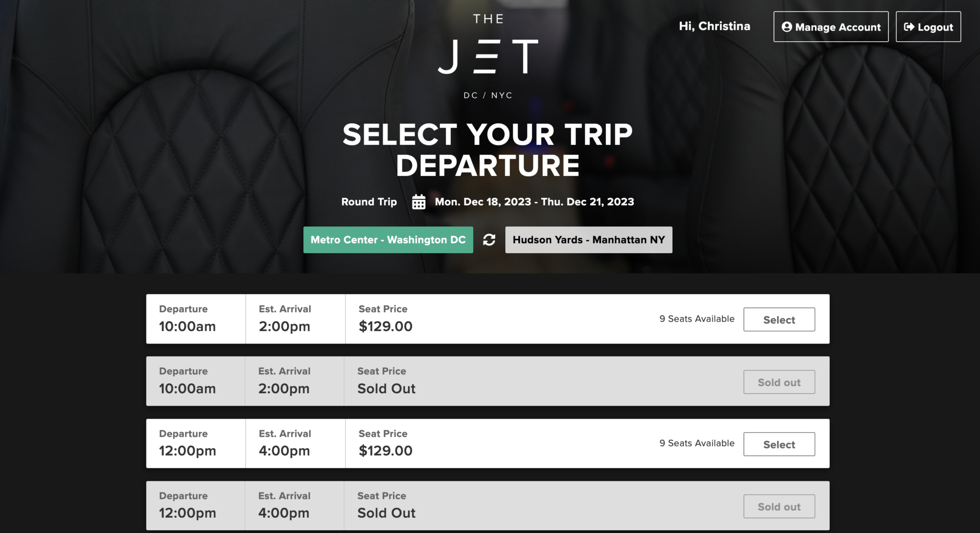980x533 pixels.
Task: Click the Sold out button for 10:00am trip
Action: tap(779, 382)
